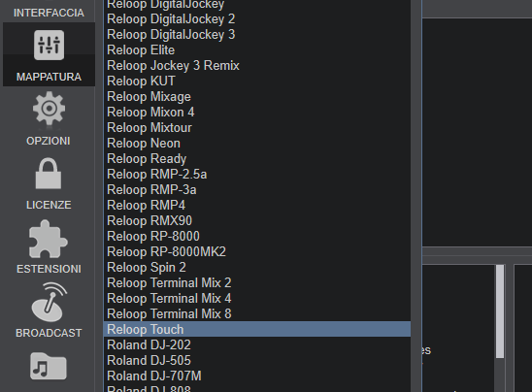Open the Estensioni puzzle piece icon
The image size is (532, 392).
pos(49,239)
